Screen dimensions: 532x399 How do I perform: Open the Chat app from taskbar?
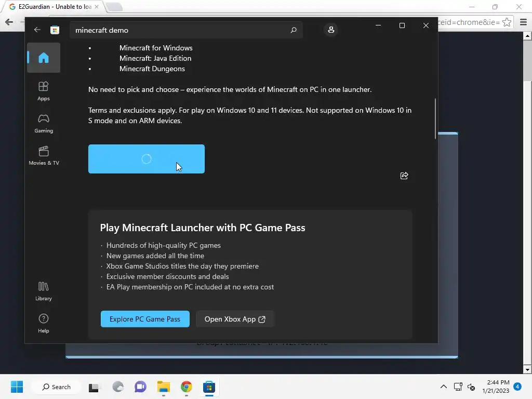pos(140,387)
